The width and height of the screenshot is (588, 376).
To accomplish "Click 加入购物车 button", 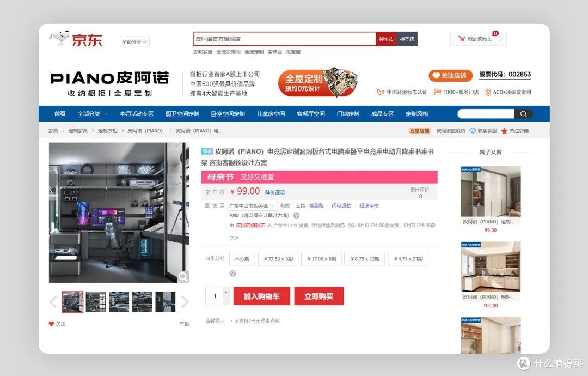I will (262, 296).
